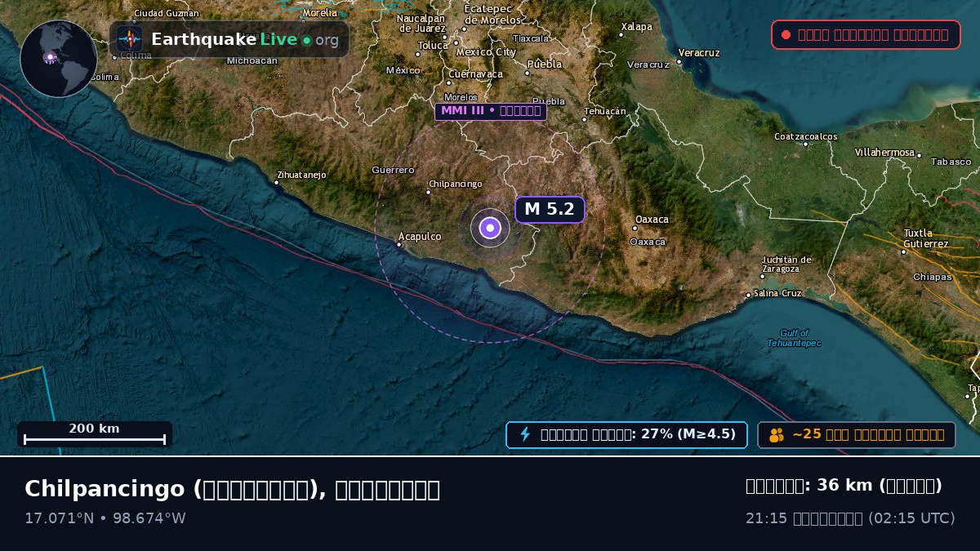Click the Mexico City label

pyautogui.click(x=486, y=52)
